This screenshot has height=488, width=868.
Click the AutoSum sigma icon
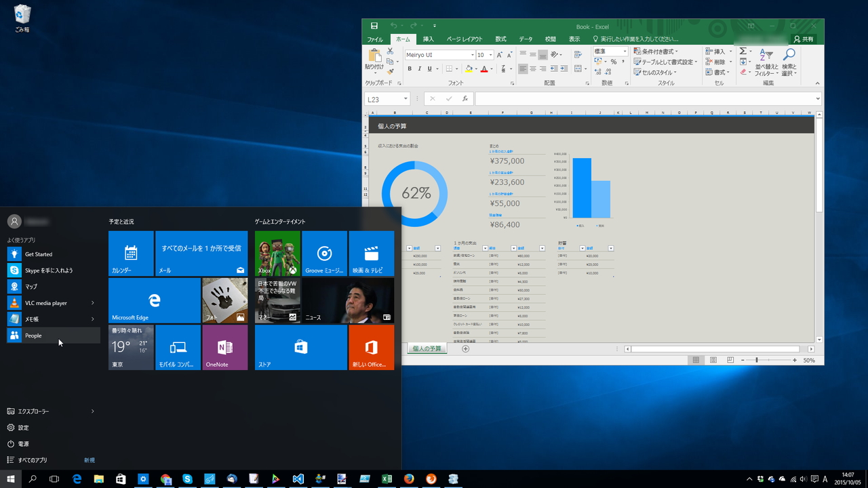point(743,52)
